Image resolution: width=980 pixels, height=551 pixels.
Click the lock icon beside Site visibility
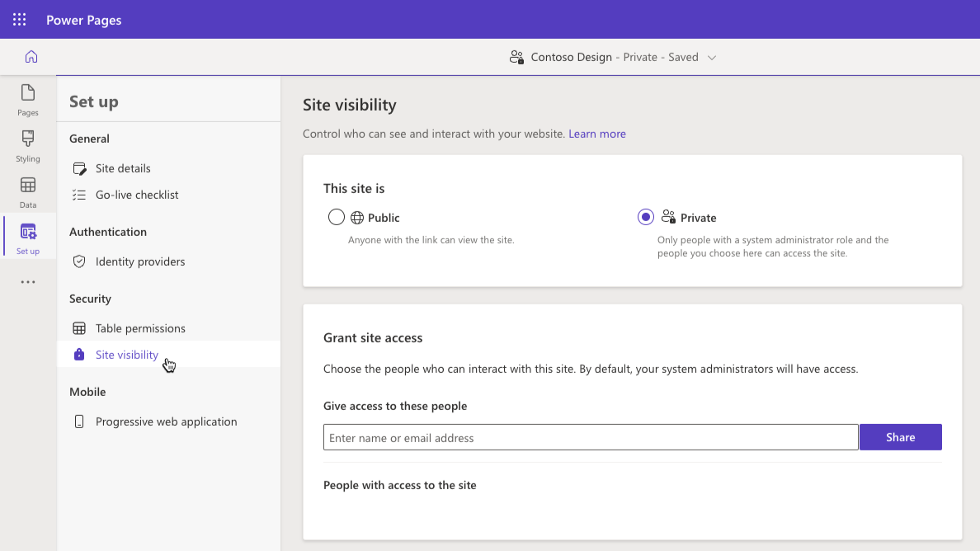click(79, 354)
